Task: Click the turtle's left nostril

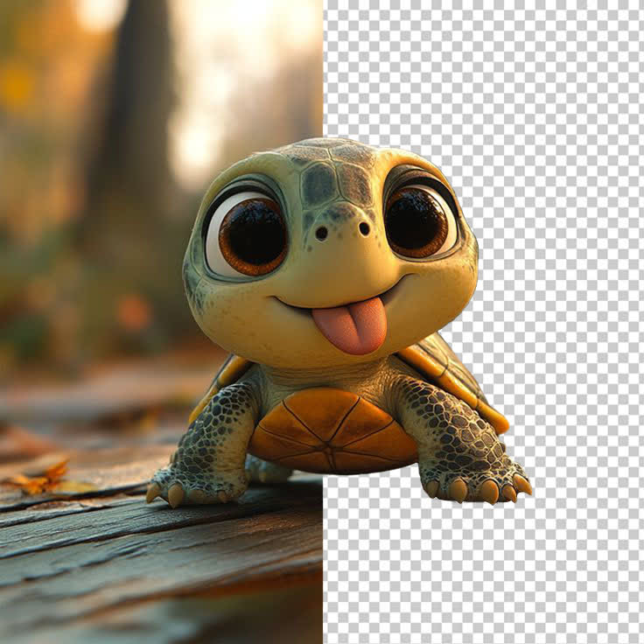Action: pyautogui.click(x=322, y=234)
